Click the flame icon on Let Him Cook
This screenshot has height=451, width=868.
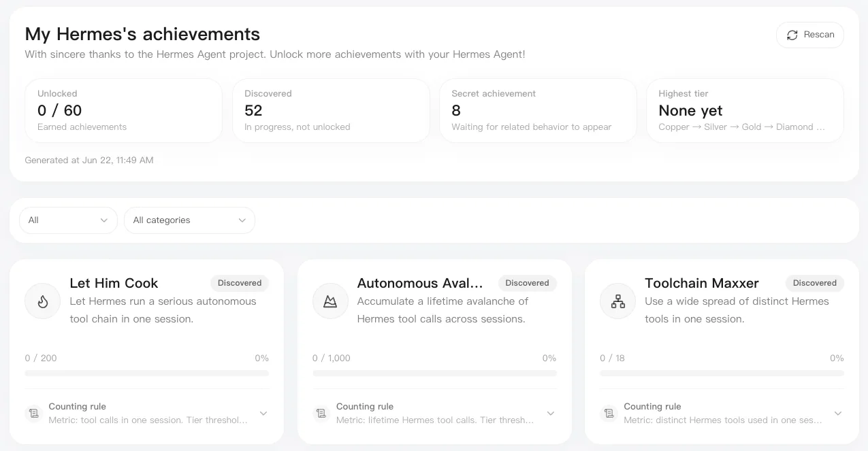click(x=43, y=301)
